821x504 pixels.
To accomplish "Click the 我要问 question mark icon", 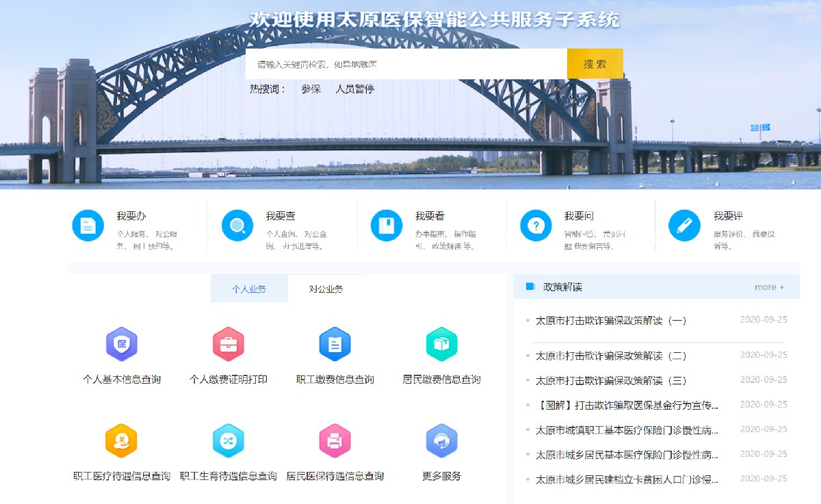I will coord(536,226).
